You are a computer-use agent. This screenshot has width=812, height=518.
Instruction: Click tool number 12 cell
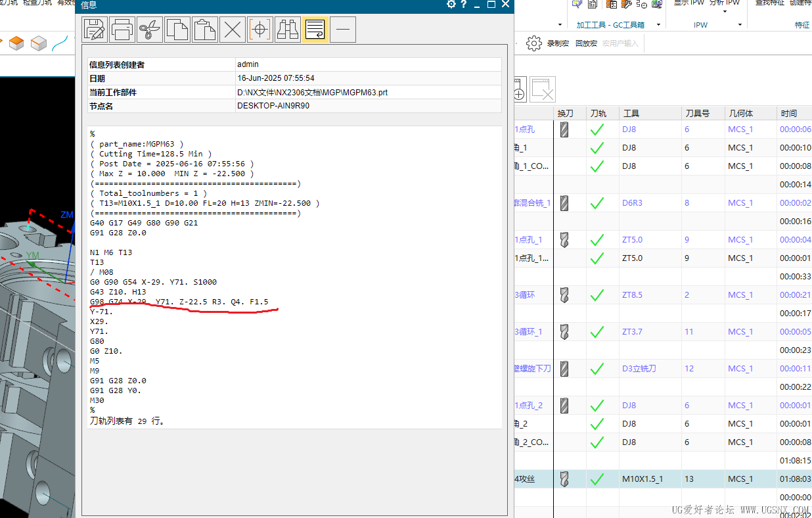click(688, 369)
